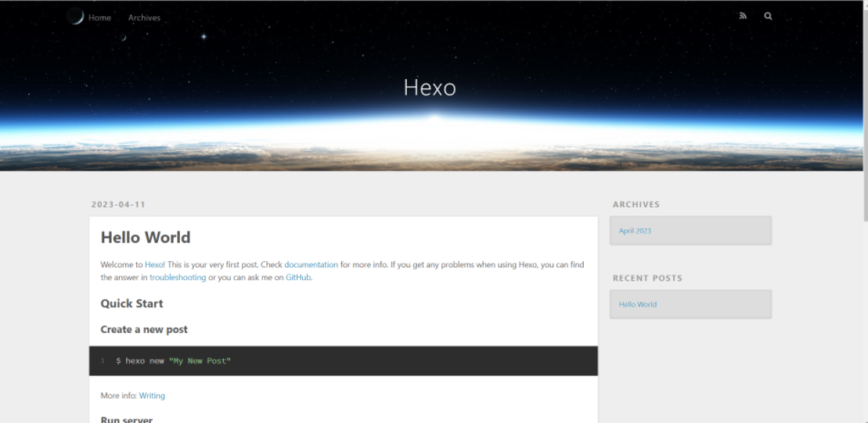Image resolution: width=868 pixels, height=423 pixels.
Task: Open the GitHub link
Action: 298,278
